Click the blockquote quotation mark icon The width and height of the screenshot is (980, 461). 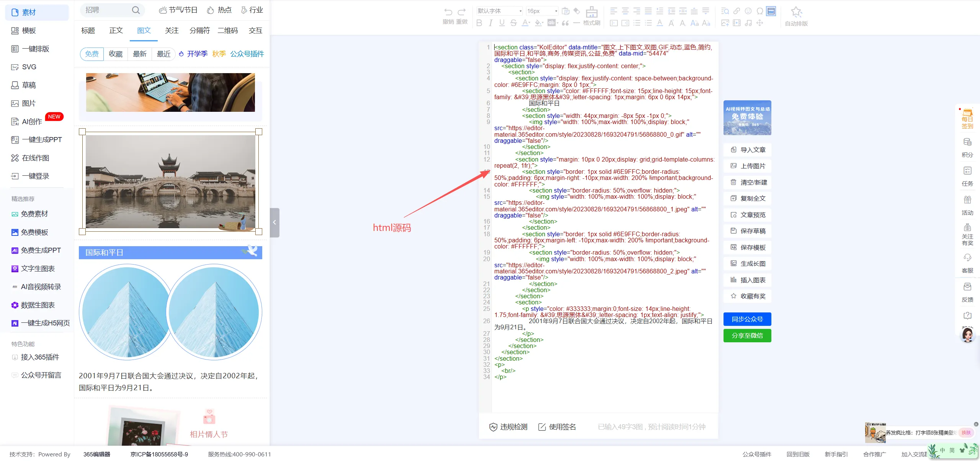click(565, 23)
